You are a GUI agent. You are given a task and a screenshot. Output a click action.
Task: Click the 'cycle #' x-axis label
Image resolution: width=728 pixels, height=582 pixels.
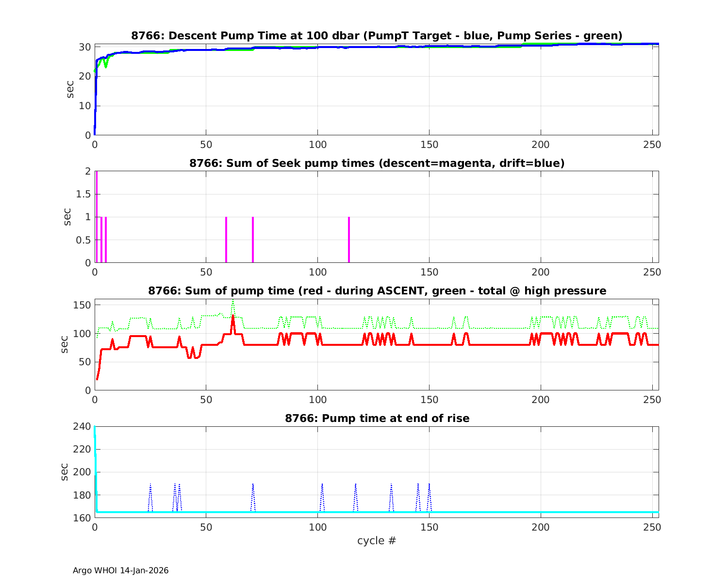pos(377,540)
